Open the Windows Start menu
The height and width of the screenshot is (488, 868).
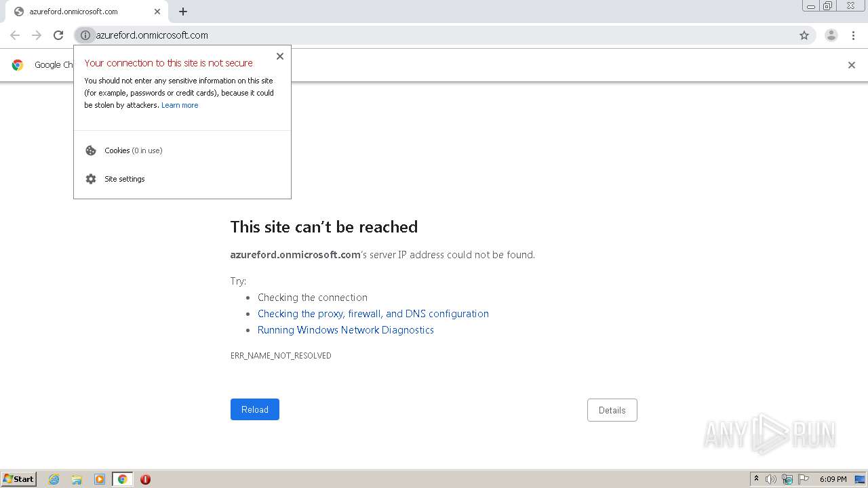click(18, 479)
